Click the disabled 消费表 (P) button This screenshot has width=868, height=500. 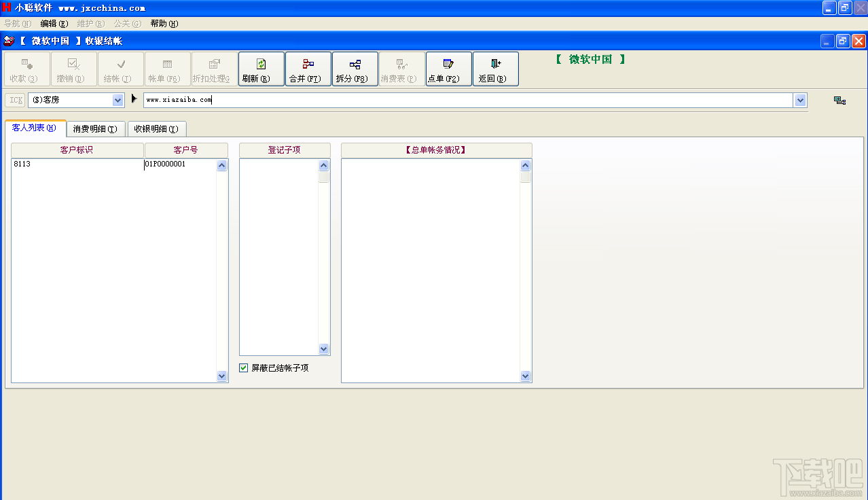[x=402, y=69]
